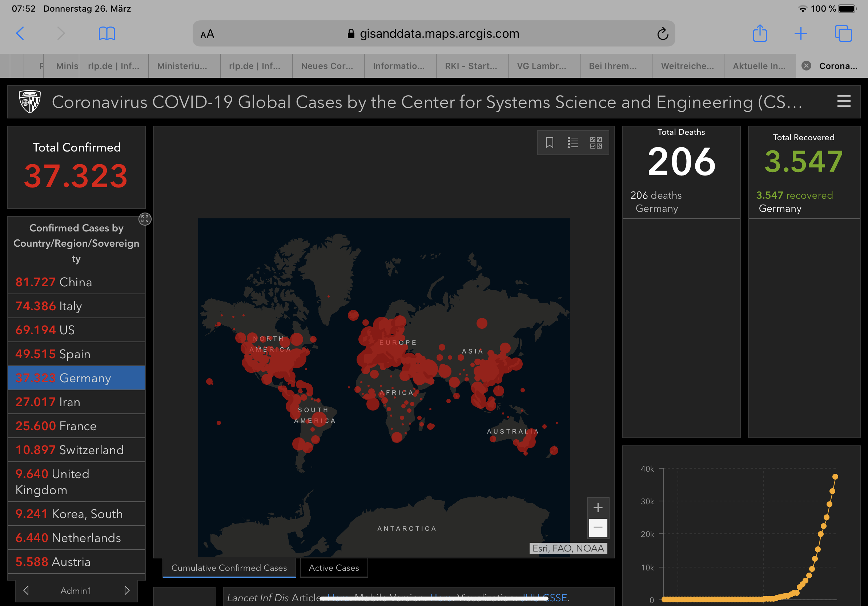Image resolution: width=868 pixels, height=606 pixels.
Task: Open the map bookmarks icon
Action: point(549,142)
